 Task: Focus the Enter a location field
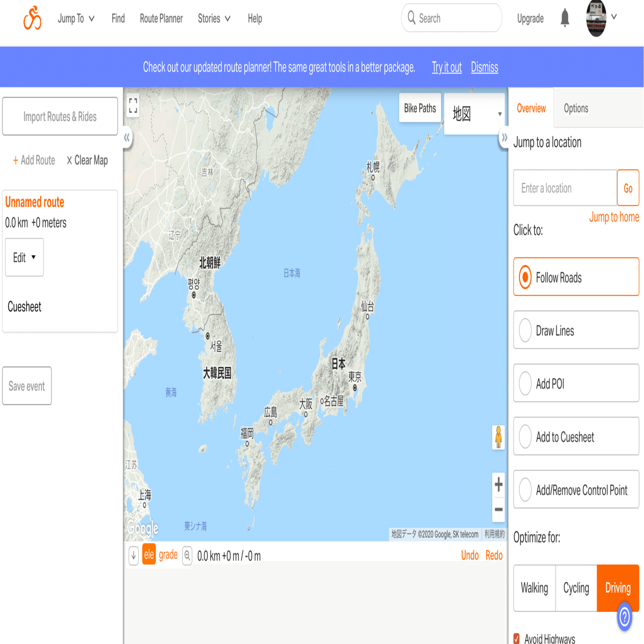565,188
